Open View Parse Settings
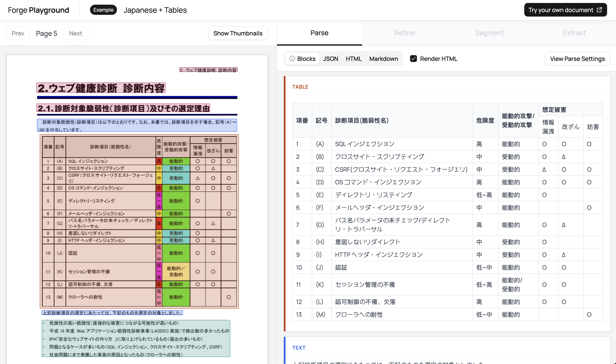The width and height of the screenshot is (616, 364). [577, 59]
